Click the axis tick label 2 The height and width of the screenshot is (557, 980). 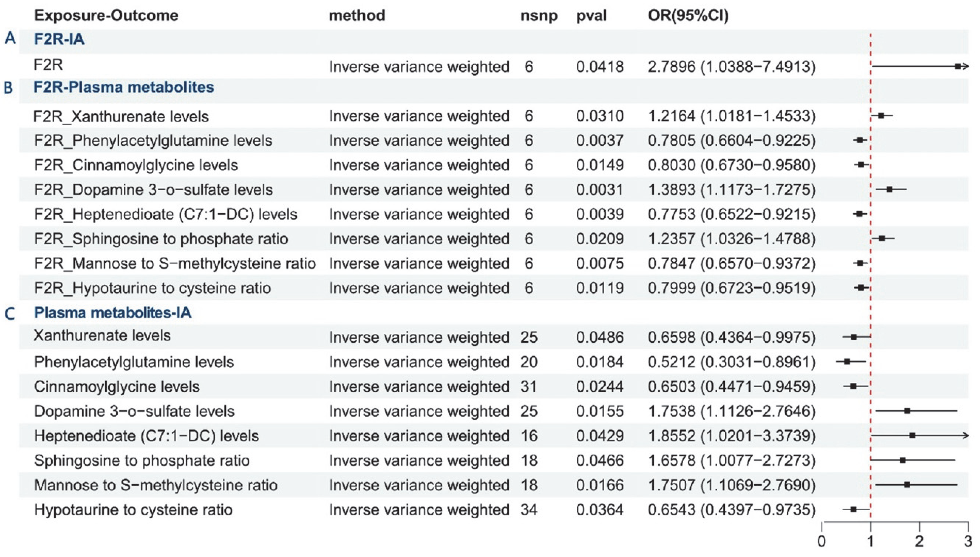tap(919, 541)
